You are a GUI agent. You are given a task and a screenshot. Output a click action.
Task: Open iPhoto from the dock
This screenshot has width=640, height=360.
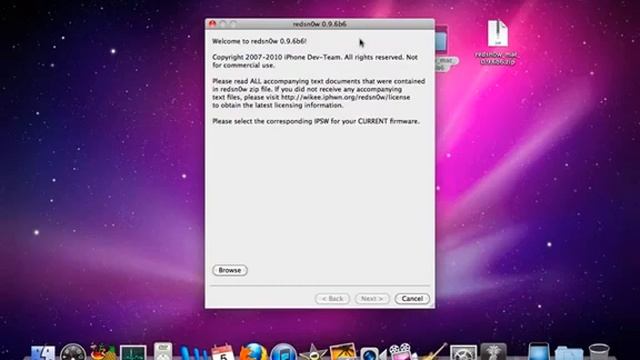coord(343,352)
